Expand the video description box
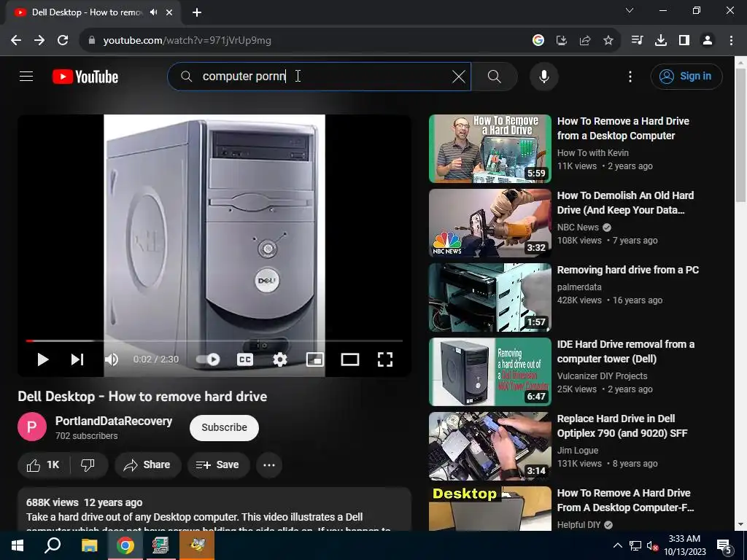 pos(214,509)
